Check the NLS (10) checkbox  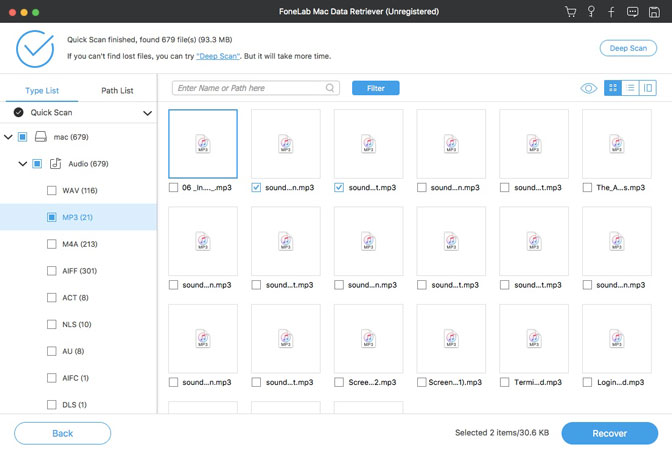pos(51,324)
